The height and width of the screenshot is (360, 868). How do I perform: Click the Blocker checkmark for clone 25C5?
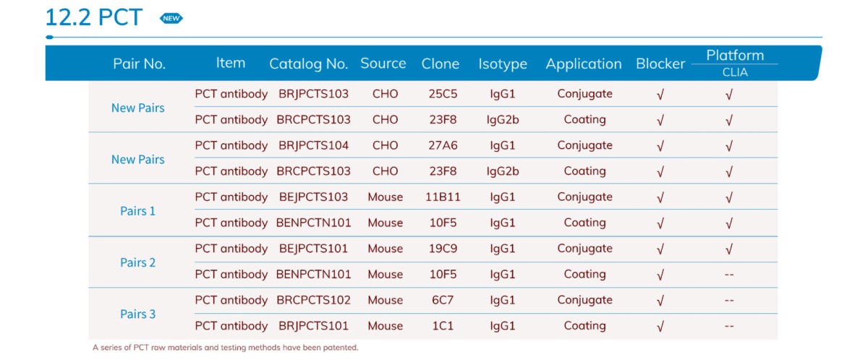pyautogui.click(x=660, y=94)
